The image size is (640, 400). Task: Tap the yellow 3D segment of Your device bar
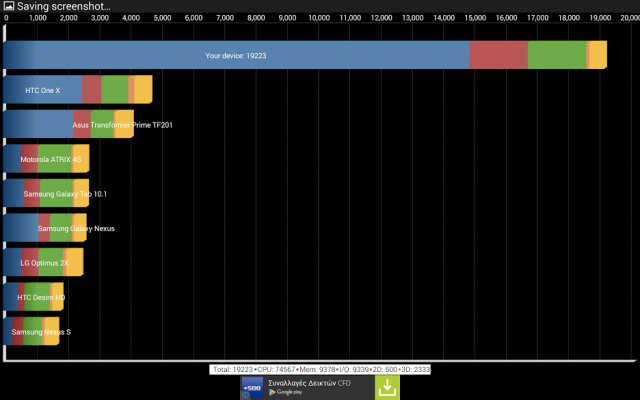598,55
